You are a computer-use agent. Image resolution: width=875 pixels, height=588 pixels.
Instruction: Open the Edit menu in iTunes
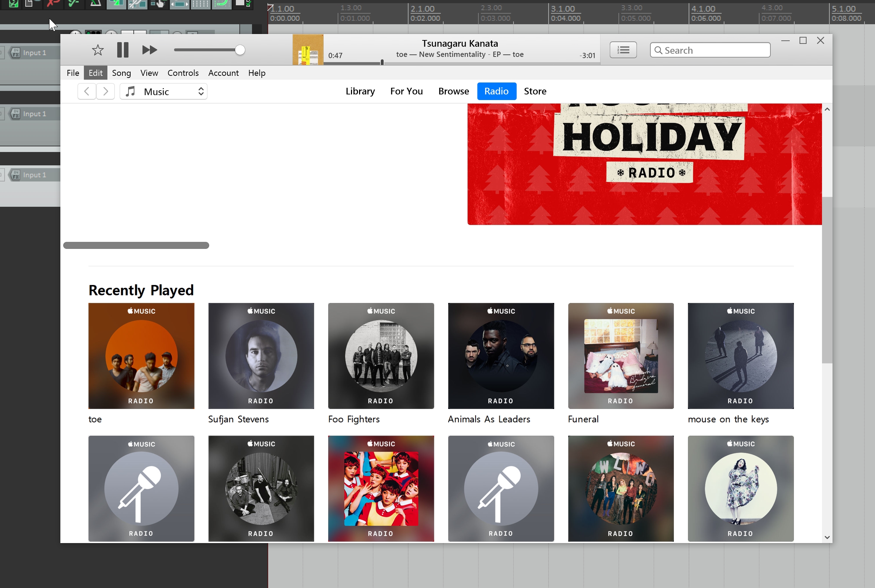click(95, 72)
